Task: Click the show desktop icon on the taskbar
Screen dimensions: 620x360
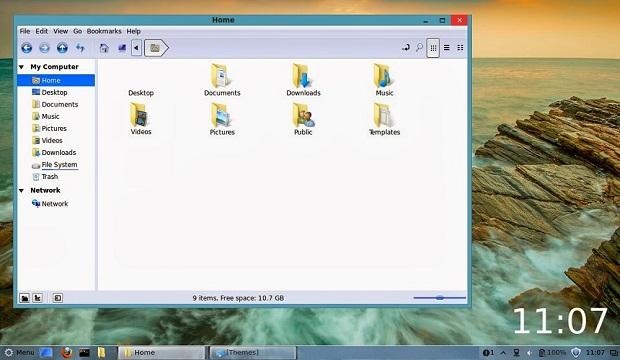Action: click(x=46, y=352)
